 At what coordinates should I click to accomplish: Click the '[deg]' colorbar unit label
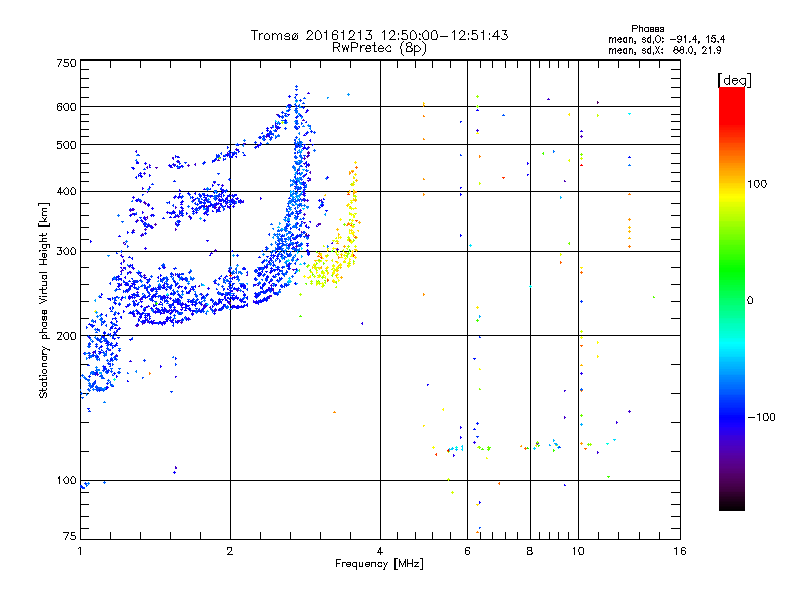point(734,80)
